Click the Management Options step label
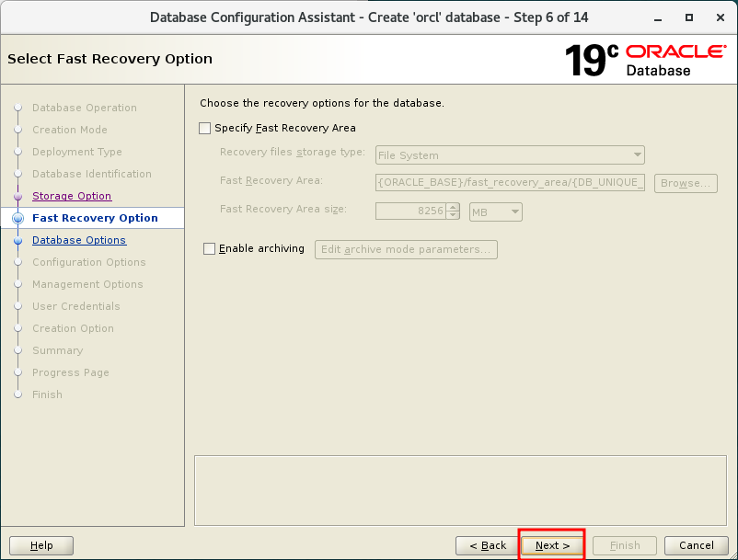The height and width of the screenshot is (560, 738). point(87,284)
